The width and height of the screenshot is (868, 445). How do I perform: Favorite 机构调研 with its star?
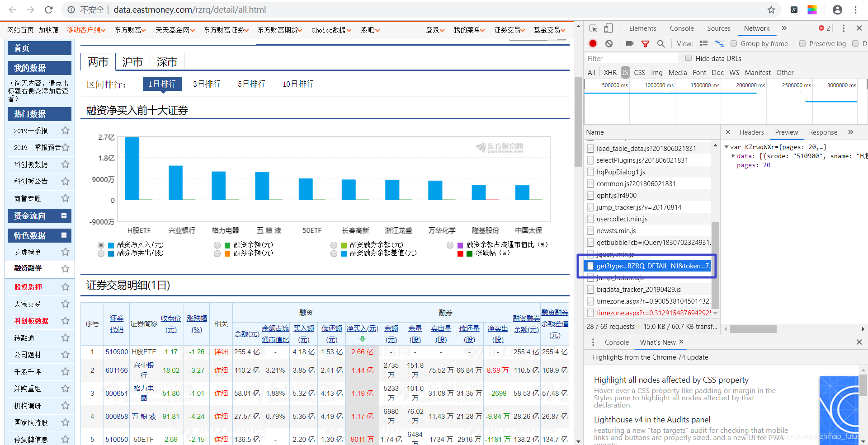coord(66,406)
